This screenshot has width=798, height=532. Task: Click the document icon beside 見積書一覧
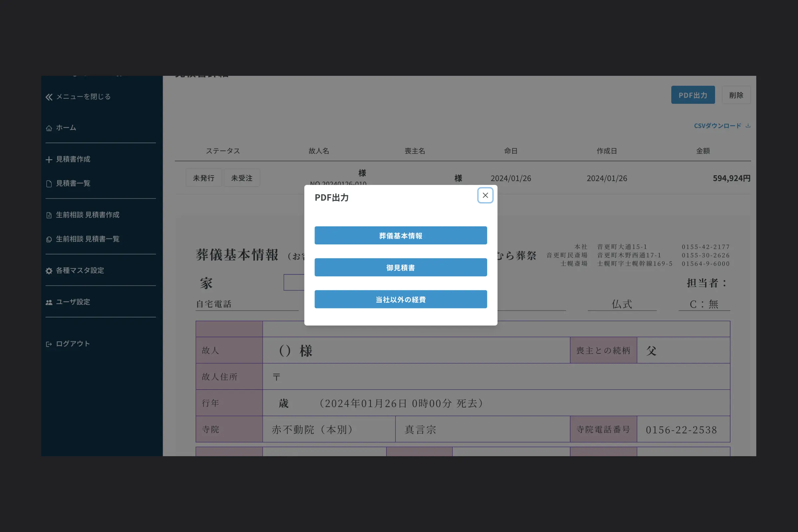click(x=49, y=184)
